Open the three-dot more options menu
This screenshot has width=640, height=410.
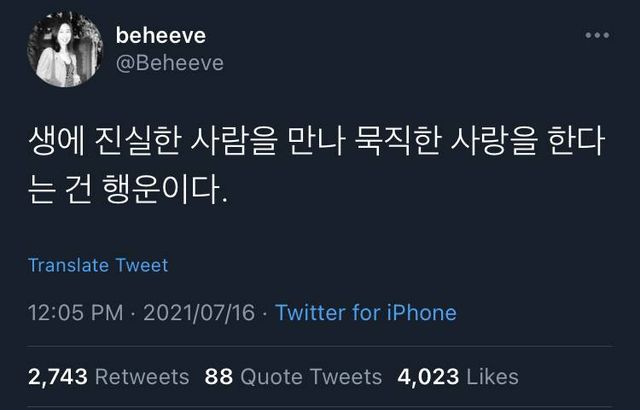point(597,35)
